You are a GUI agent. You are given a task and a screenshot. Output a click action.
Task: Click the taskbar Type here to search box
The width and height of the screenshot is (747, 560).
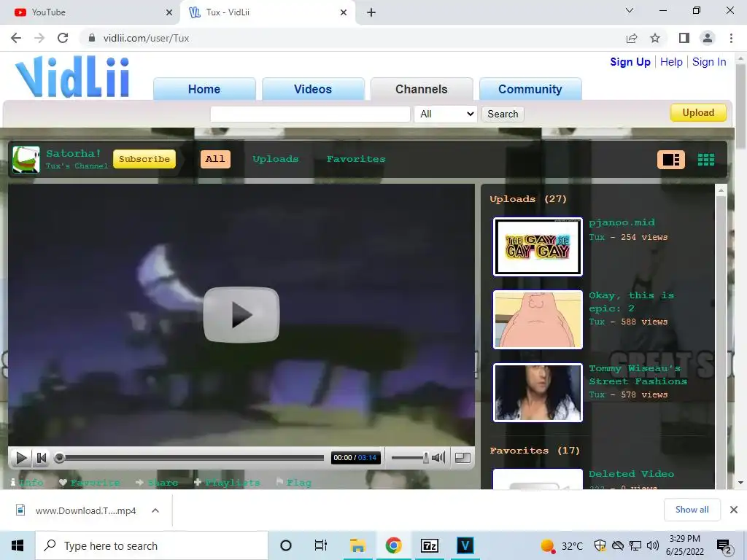click(x=152, y=545)
